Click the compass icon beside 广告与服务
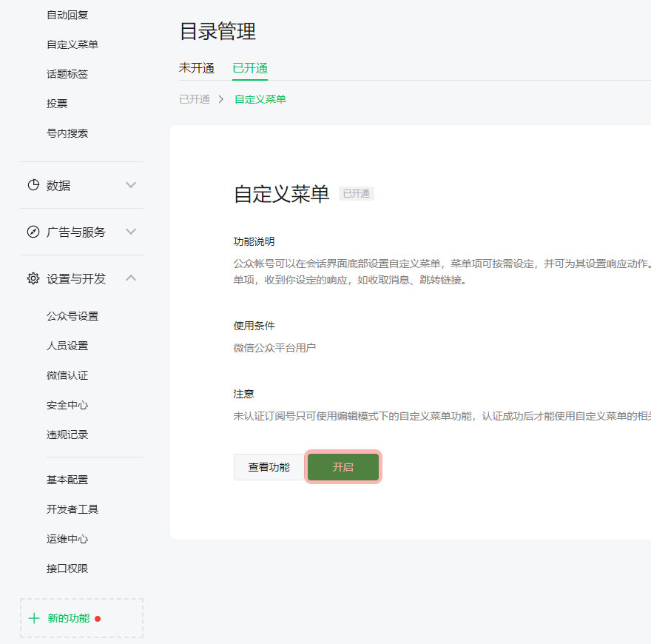 (33, 232)
